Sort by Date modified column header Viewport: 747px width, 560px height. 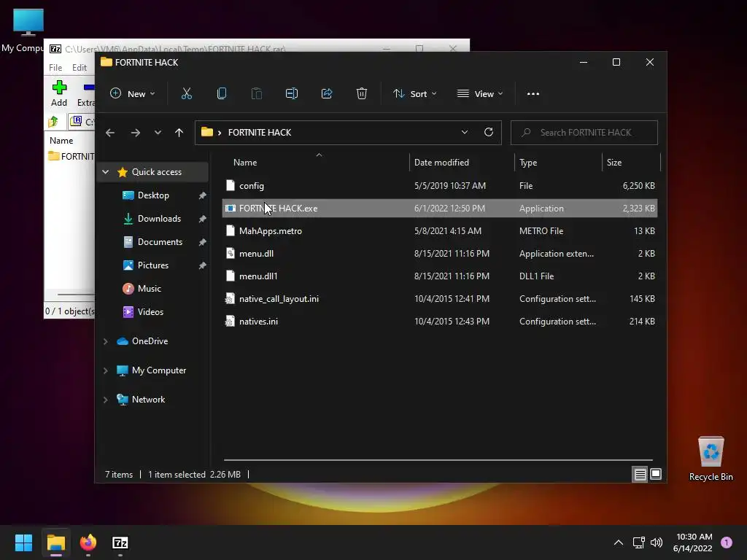[x=462, y=163]
